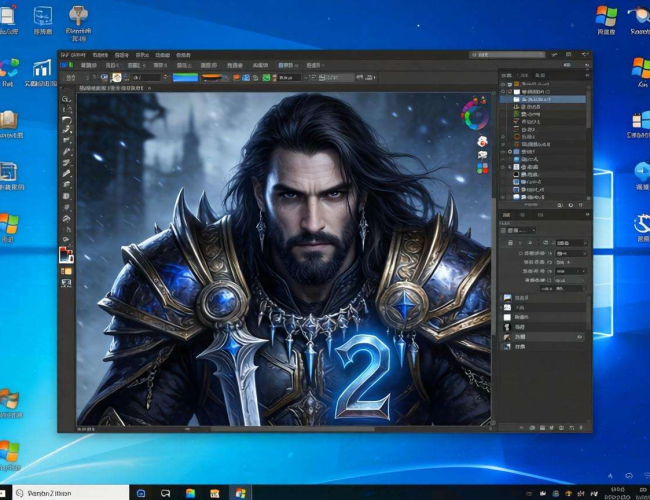Screen dimensions: 650x500
Task: Click the canvas vertical scrollbar
Action: click(x=493, y=265)
